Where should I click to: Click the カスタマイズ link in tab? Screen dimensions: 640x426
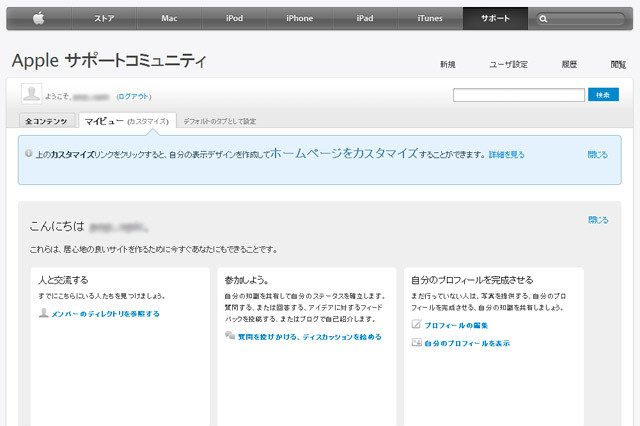pyautogui.click(x=148, y=122)
